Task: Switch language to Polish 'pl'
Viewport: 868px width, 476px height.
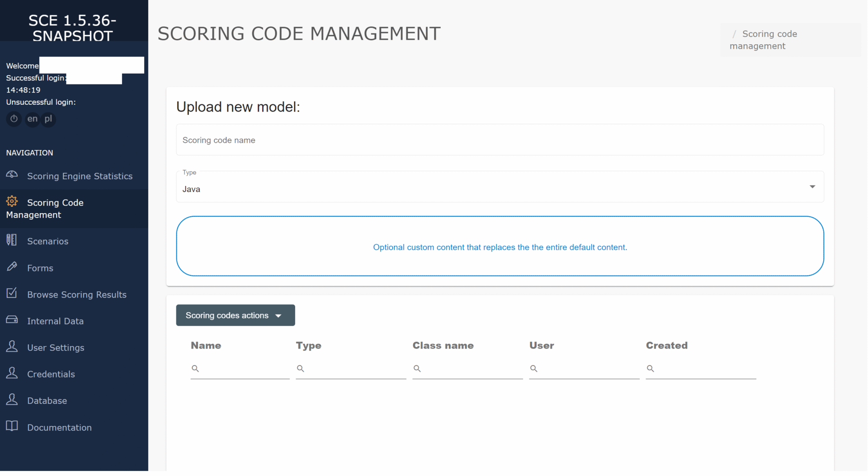Action: (x=48, y=119)
